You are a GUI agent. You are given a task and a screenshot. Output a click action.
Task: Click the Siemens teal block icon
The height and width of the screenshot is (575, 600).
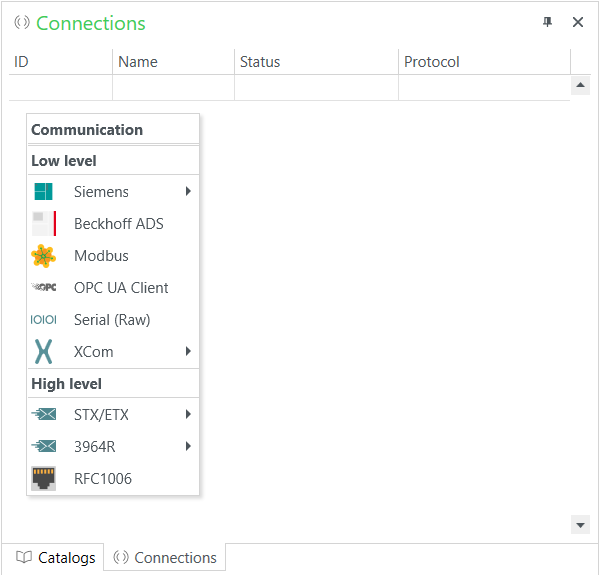pos(43,192)
